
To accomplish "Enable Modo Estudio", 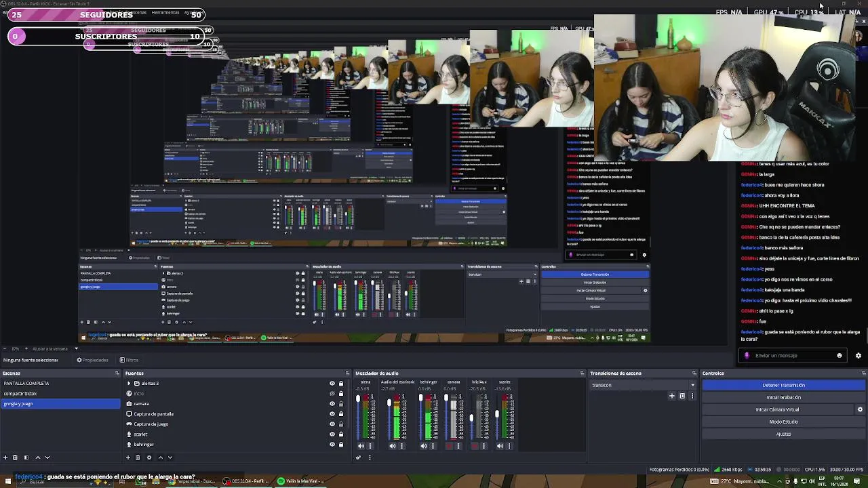I will 783,422.
